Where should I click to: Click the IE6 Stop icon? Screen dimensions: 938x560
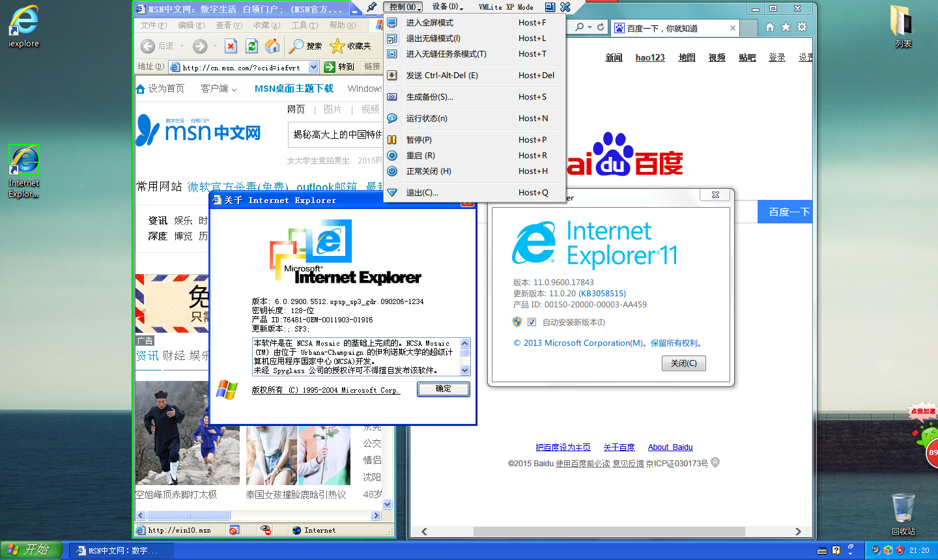click(231, 46)
